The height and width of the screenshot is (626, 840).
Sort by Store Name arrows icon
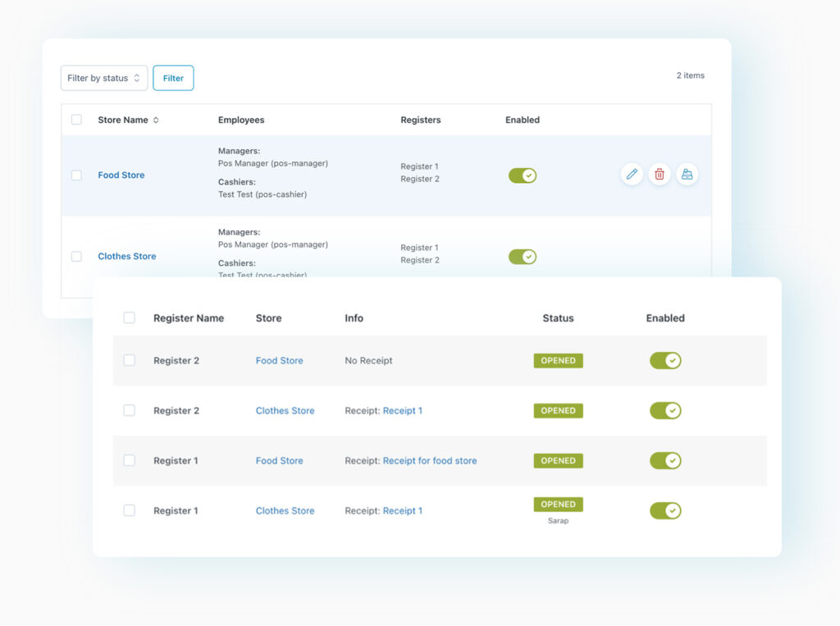pos(156,121)
